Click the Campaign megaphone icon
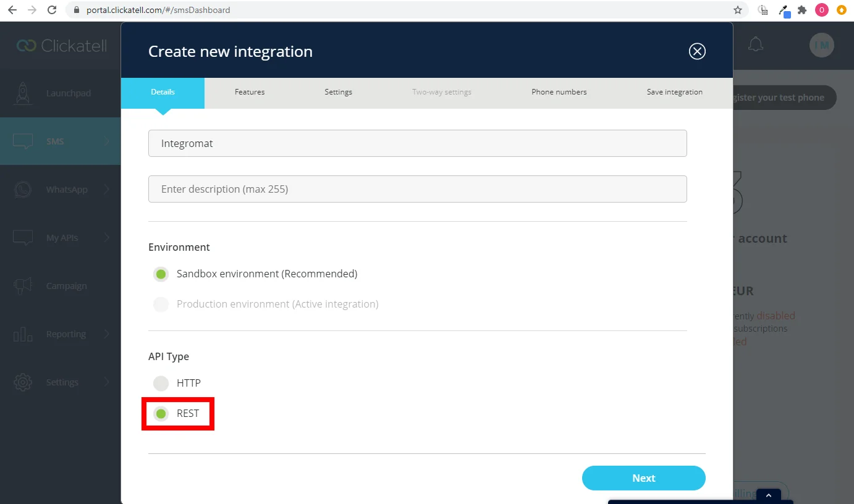Image resolution: width=854 pixels, height=504 pixels. point(23,286)
